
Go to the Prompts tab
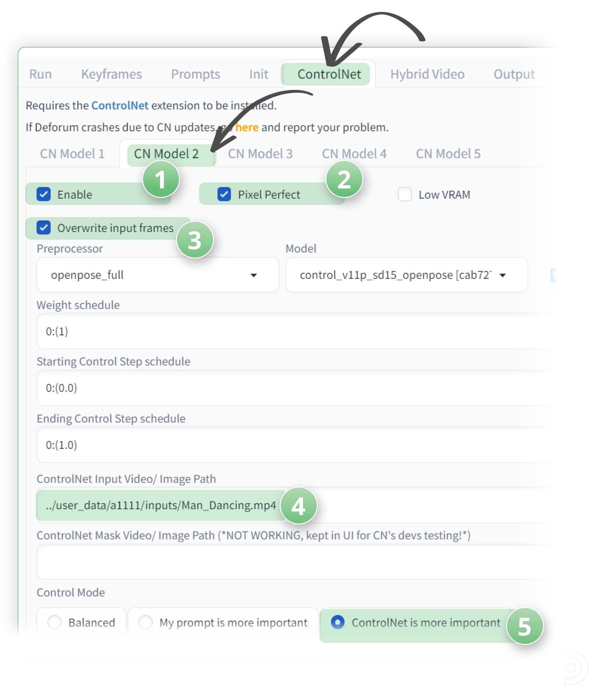(x=195, y=74)
